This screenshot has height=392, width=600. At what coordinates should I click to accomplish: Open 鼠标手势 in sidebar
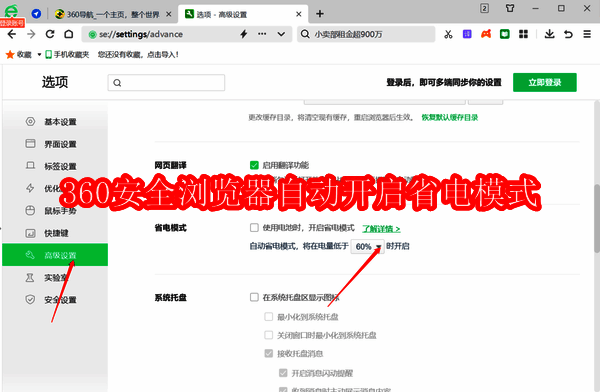click(55, 211)
